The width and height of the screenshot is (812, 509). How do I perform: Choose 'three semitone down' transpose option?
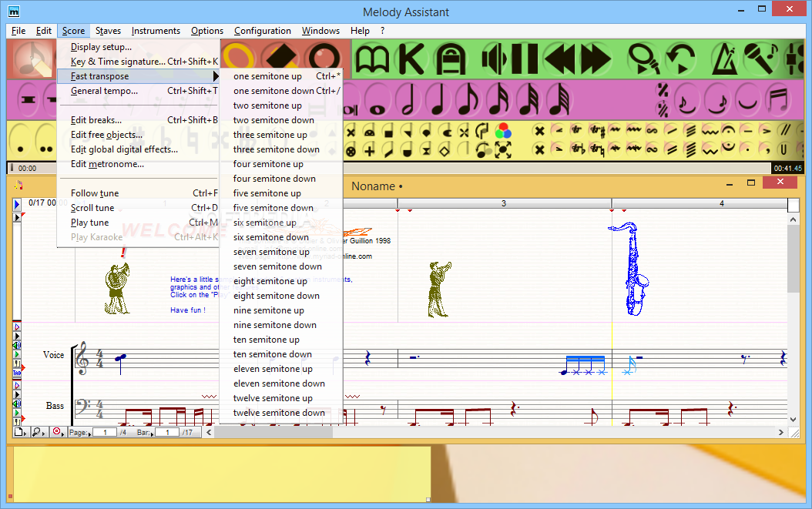[281, 149]
